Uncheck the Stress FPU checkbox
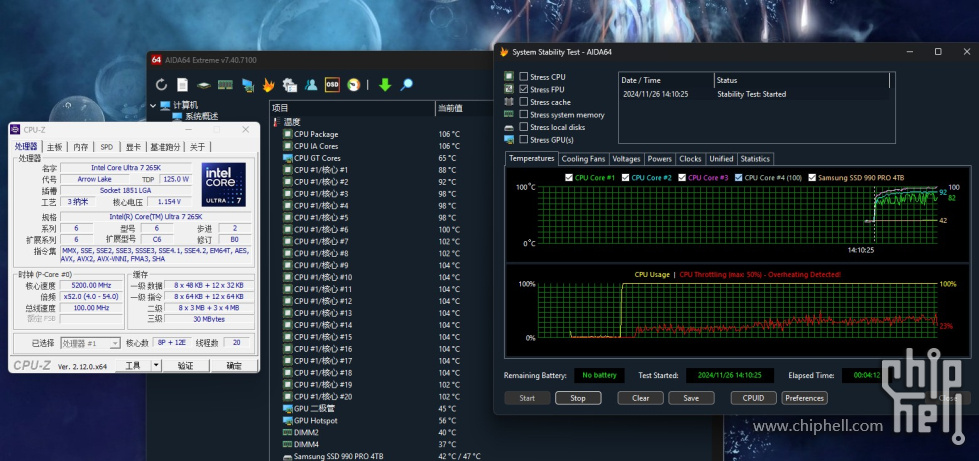Viewport: 979px width, 461px height. 524,89
